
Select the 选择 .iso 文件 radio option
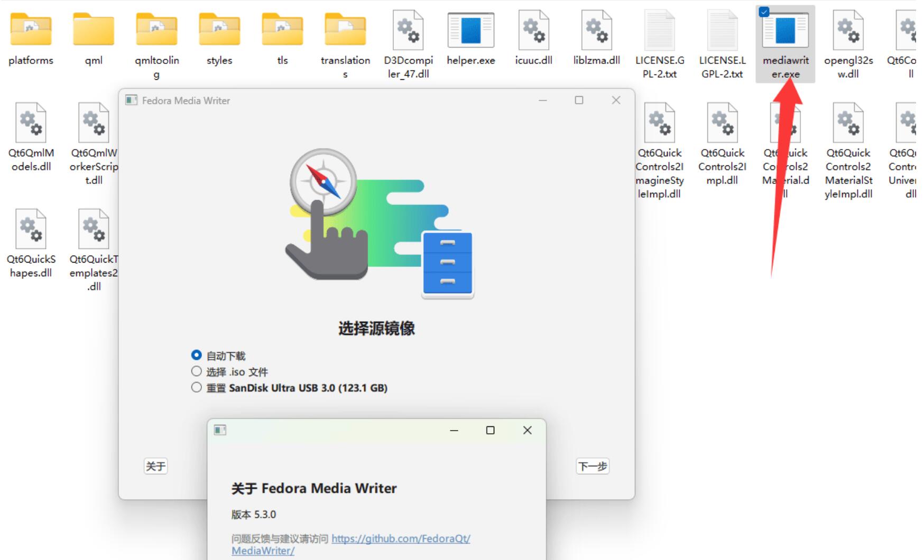197,371
